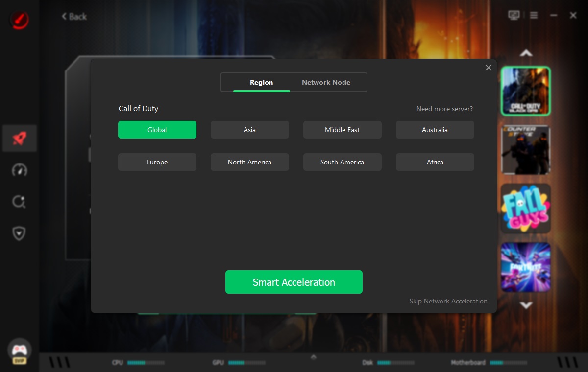Select the Global region
This screenshot has height=372, width=588.
click(x=157, y=130)
